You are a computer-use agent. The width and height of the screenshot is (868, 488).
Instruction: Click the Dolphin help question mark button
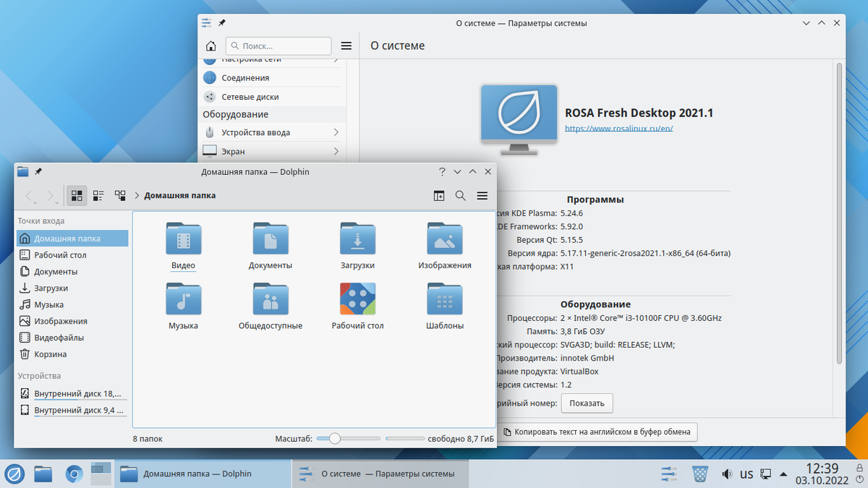click(442, 171)
